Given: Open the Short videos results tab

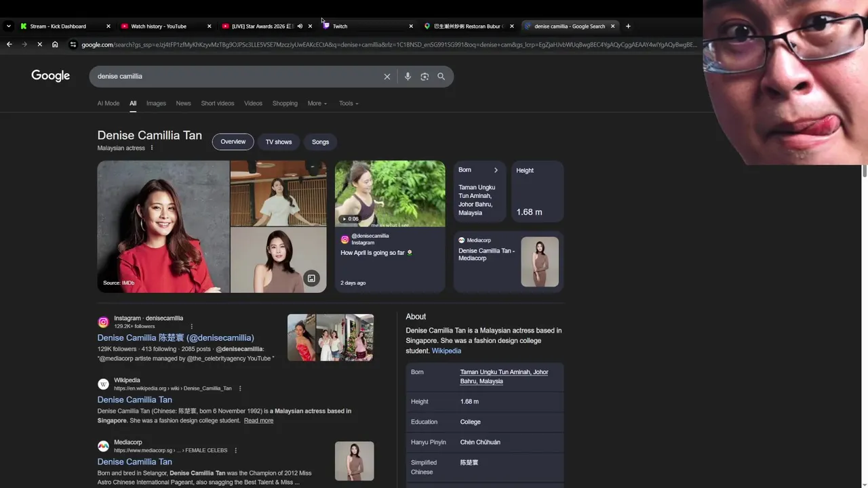Looking at the screenshot, I should (218, 104).
